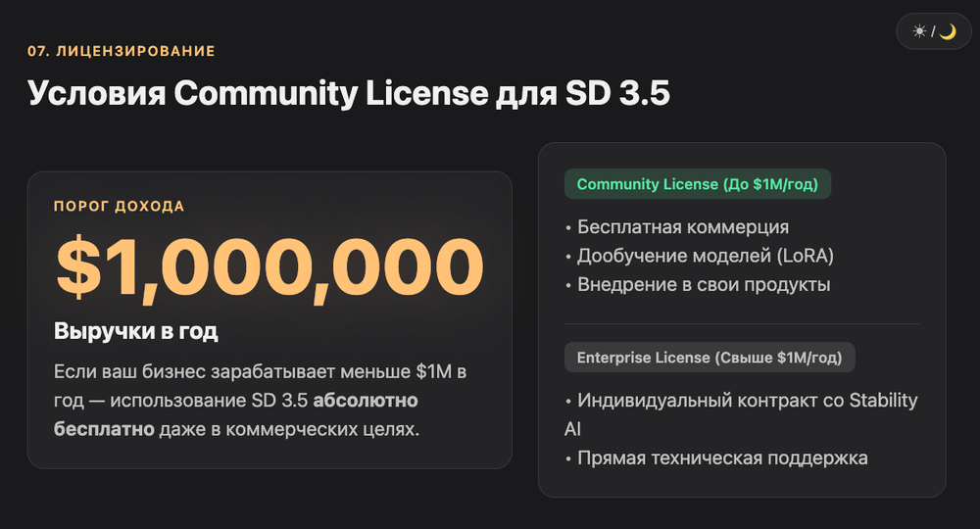This screenshot has width=980, height=529.
Task: Click the bullet 'Внедрение в свои продукты'
Action: point(698,285)
